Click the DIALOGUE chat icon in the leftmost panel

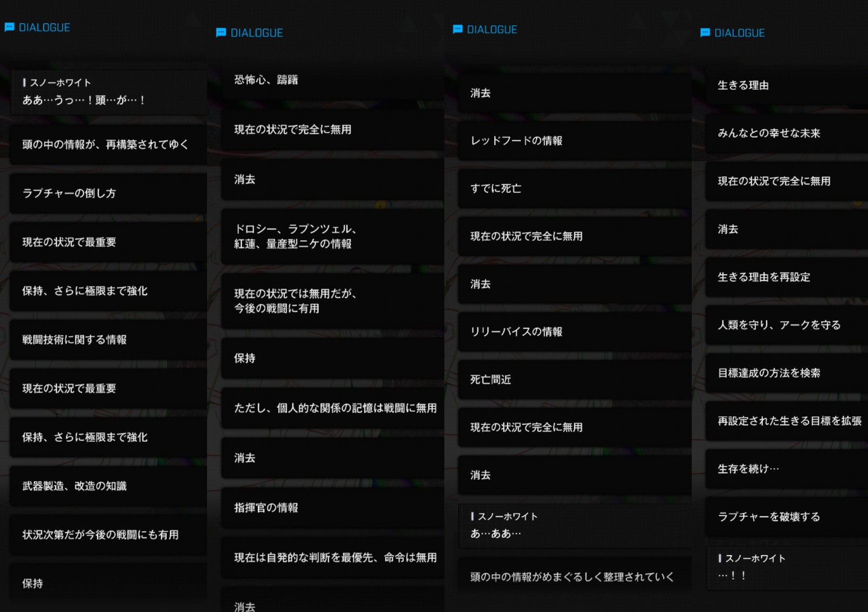click(x=9, y=27)
